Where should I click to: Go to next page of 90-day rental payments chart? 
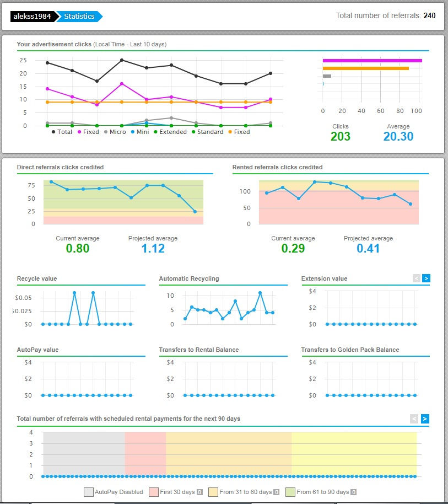(x=425, y=419)
